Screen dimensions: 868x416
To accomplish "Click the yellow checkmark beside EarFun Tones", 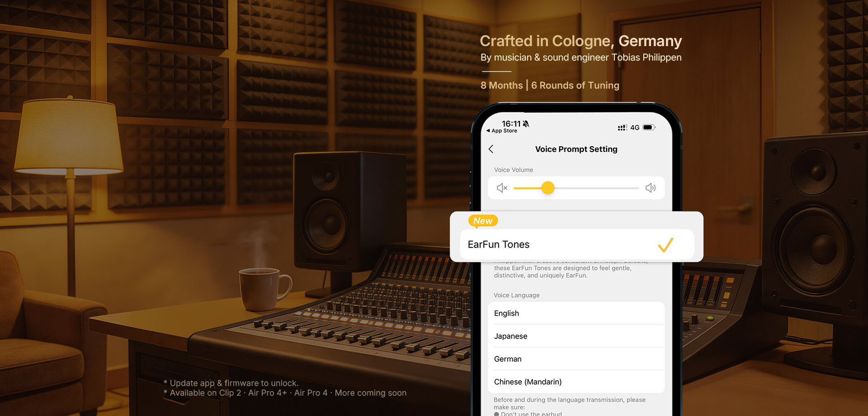I will tap(665, 245).
